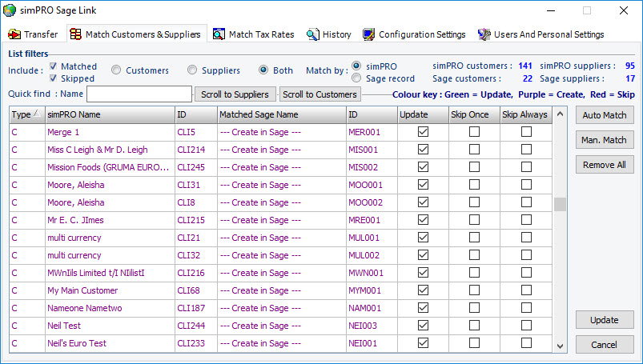Click the Configuration Settings tab icon
Screen dimensions: 643x364
(368, 34)
